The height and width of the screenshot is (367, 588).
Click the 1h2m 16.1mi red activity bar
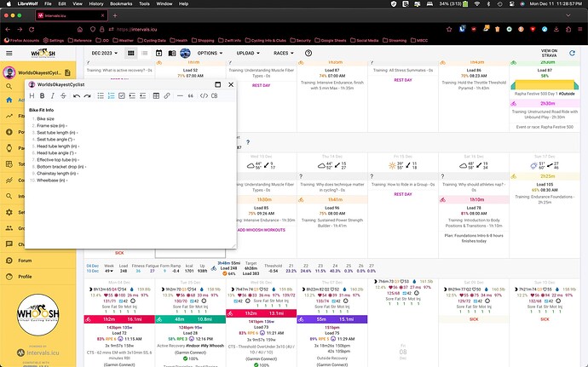(x=119, y=319)
